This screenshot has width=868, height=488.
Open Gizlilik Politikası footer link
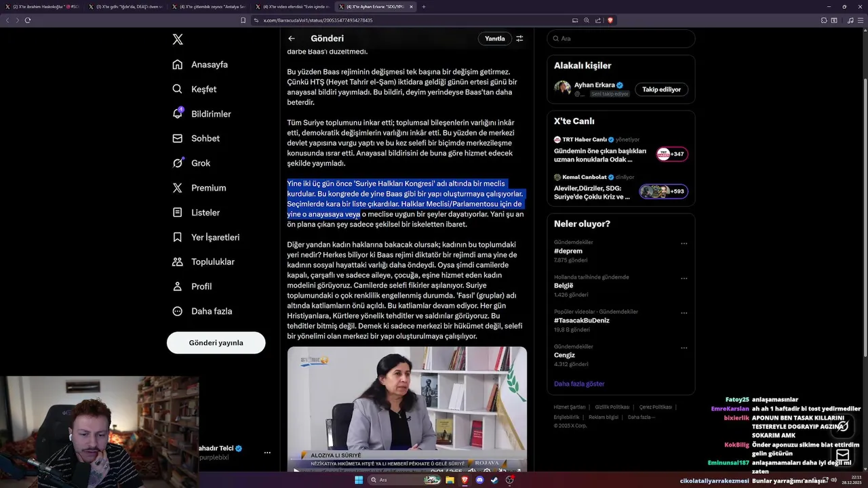point(612,407)
